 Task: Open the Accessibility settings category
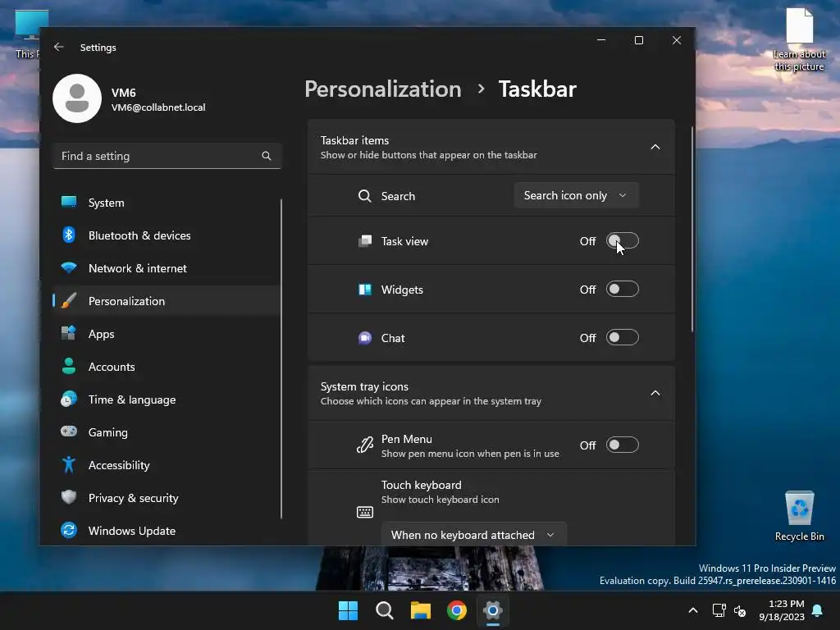[167, 465]
